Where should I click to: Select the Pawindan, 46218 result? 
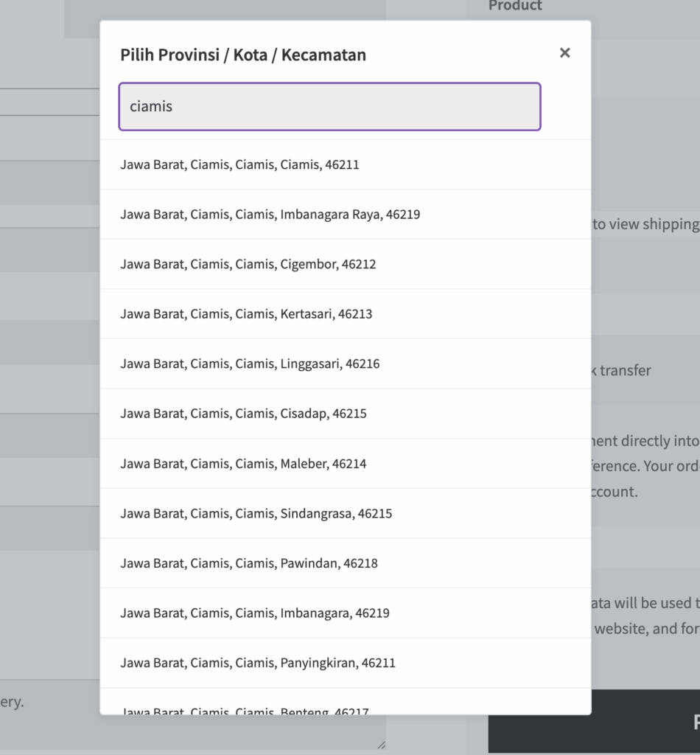[249, 563]
